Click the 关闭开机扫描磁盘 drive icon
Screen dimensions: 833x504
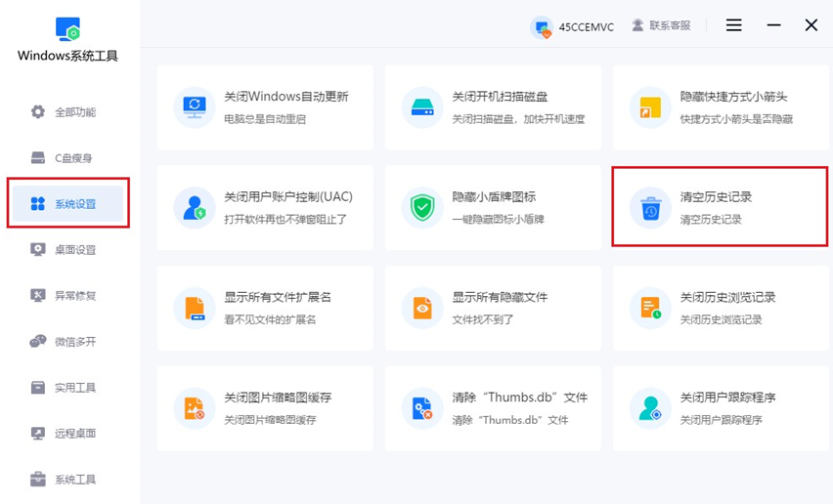(422, 107)
